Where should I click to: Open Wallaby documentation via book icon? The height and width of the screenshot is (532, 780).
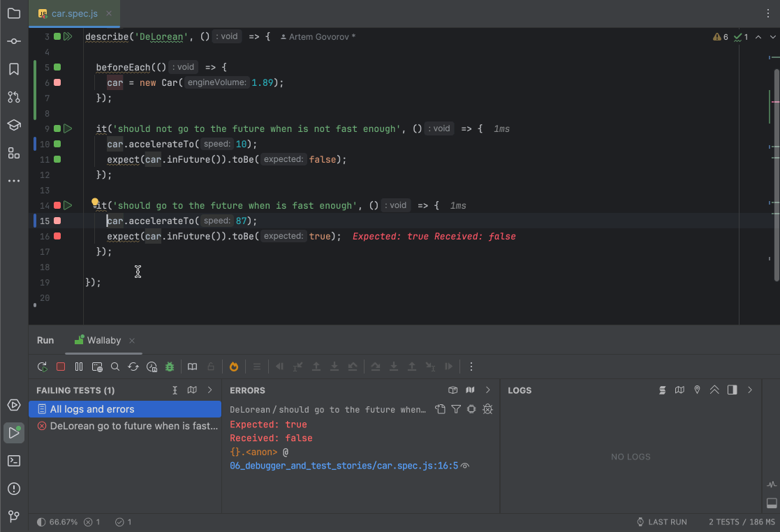(192, 366)
